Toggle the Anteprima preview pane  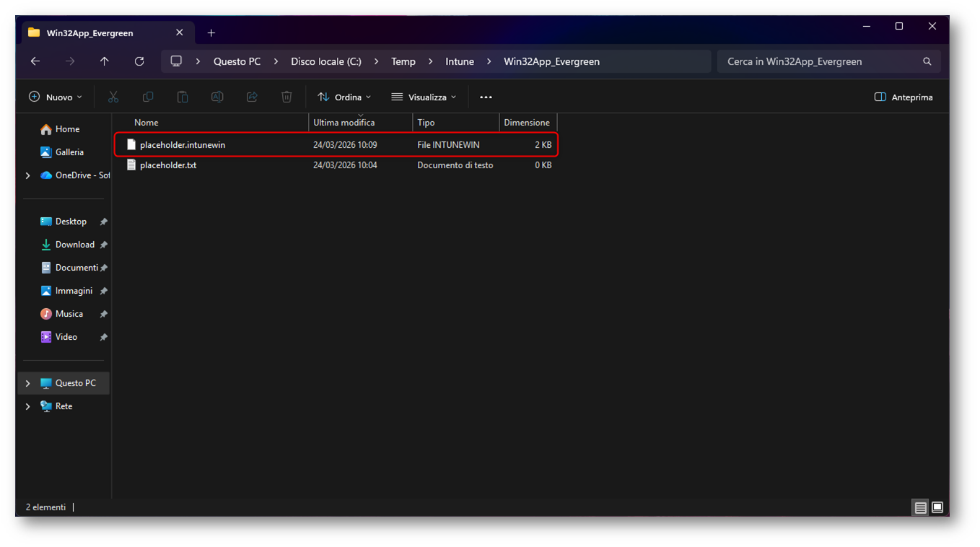click(x=904, y=97)
